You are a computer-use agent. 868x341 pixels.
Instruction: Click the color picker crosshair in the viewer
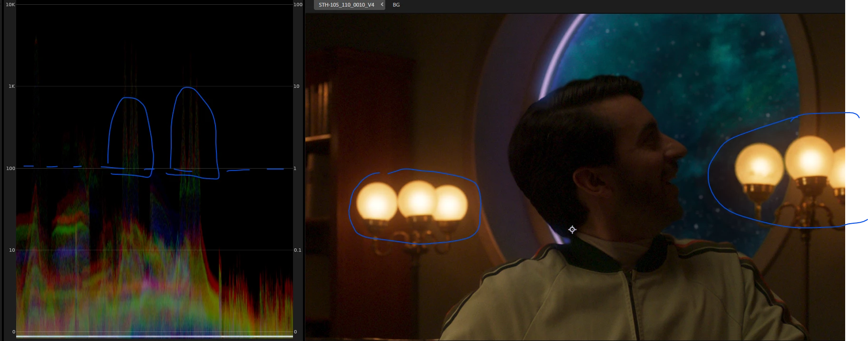(x=572, y=229)
